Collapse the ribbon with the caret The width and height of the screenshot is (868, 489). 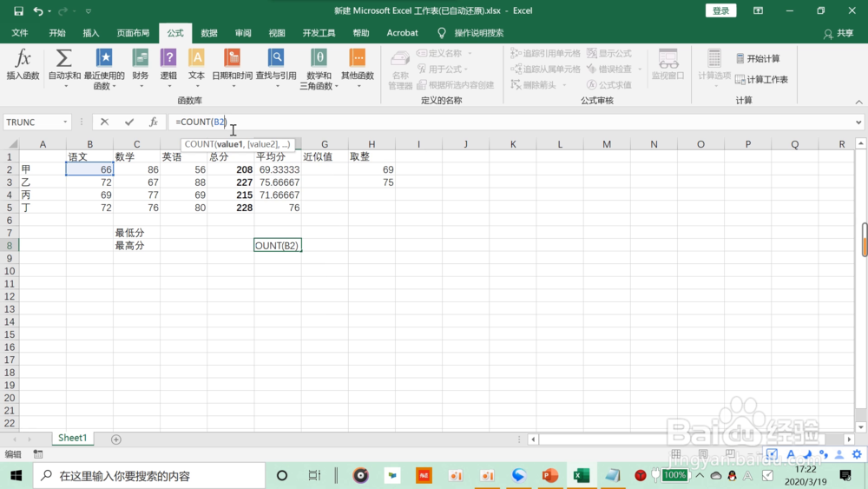(858, 102)
